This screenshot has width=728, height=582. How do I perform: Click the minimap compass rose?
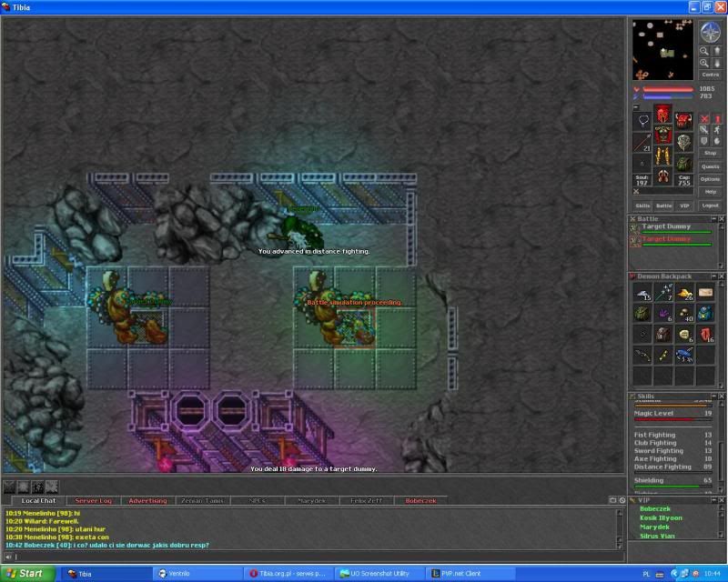[x=710, y=33]
